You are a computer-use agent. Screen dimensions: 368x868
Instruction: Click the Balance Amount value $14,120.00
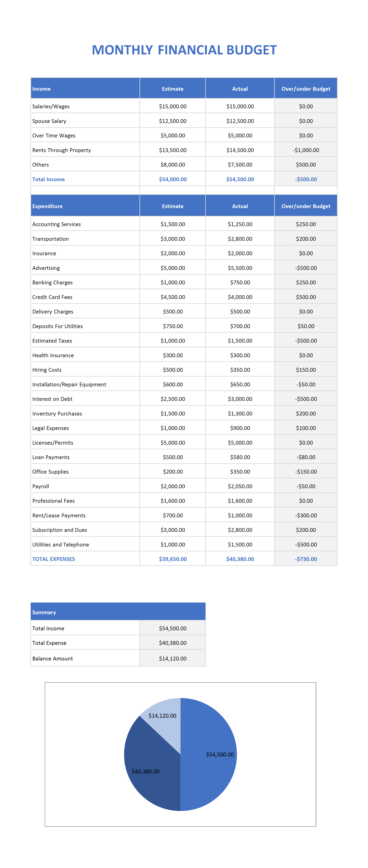(173, 658)
